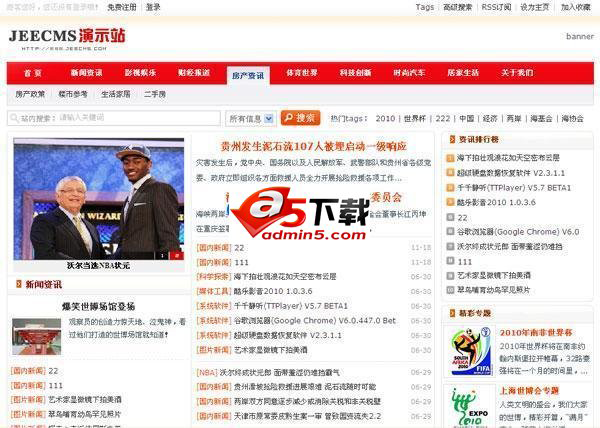The height and width of the screenshot is (428, 600).
Task: Open the 沃尔当选NBA状元 caption link
Action: point(98,265)
